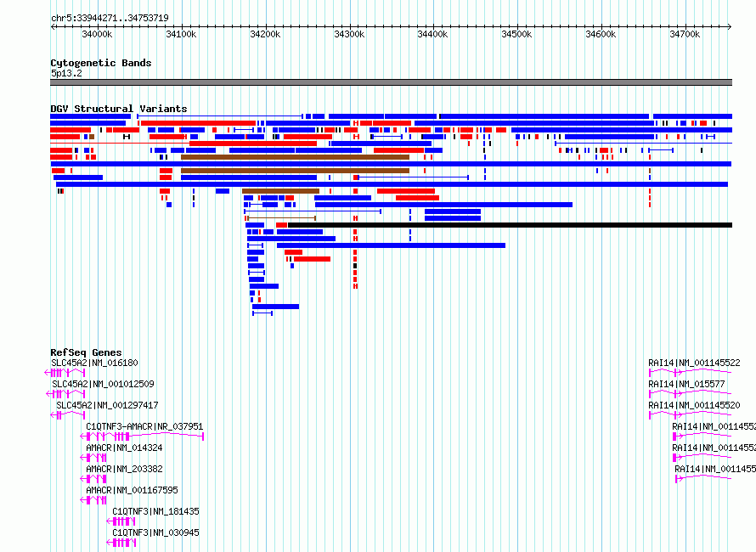756x552 pixels.
Task: Click the gene model under RAI14|NM_015577
Action: tap(691, 393)
